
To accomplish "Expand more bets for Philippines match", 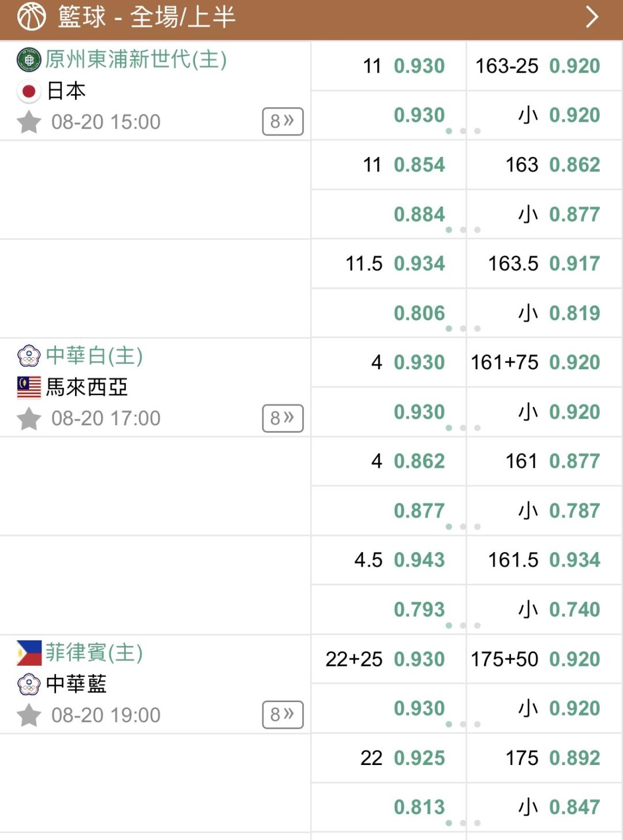I will [283, 714].
